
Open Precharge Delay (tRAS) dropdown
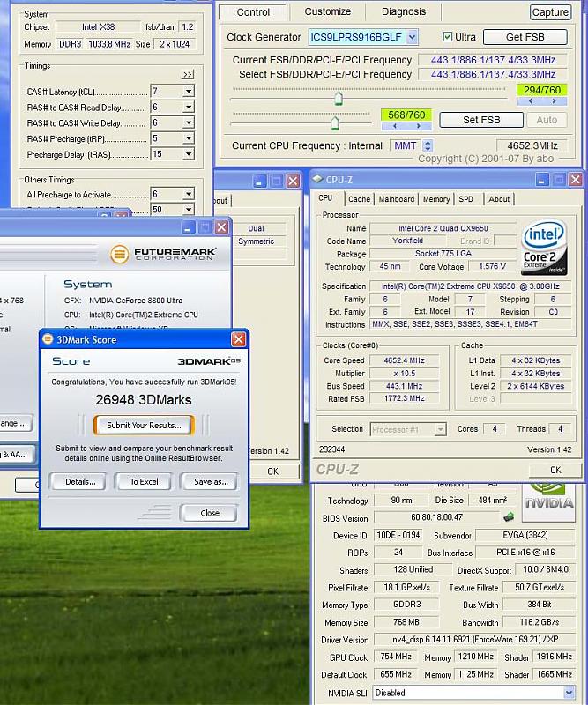coord(189,153)
